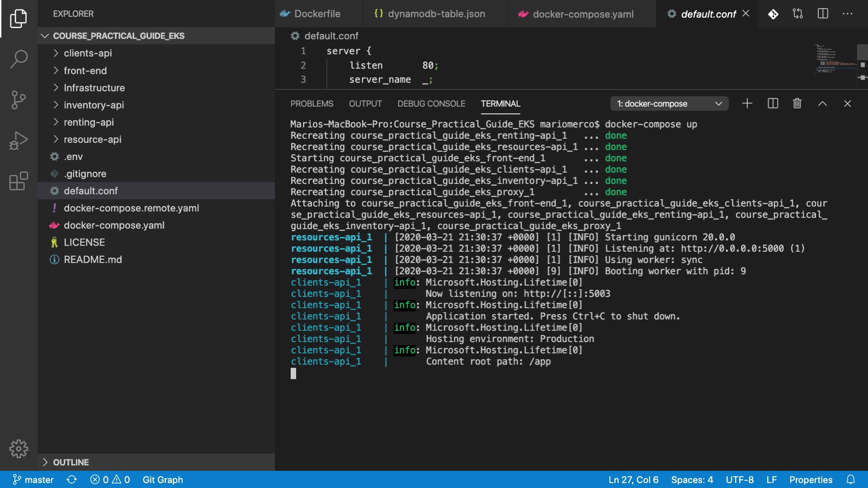This screenshot has height=488, width=868.
Task: Switch to the PROBLEMS panel tab
Action: coord(311,103)
